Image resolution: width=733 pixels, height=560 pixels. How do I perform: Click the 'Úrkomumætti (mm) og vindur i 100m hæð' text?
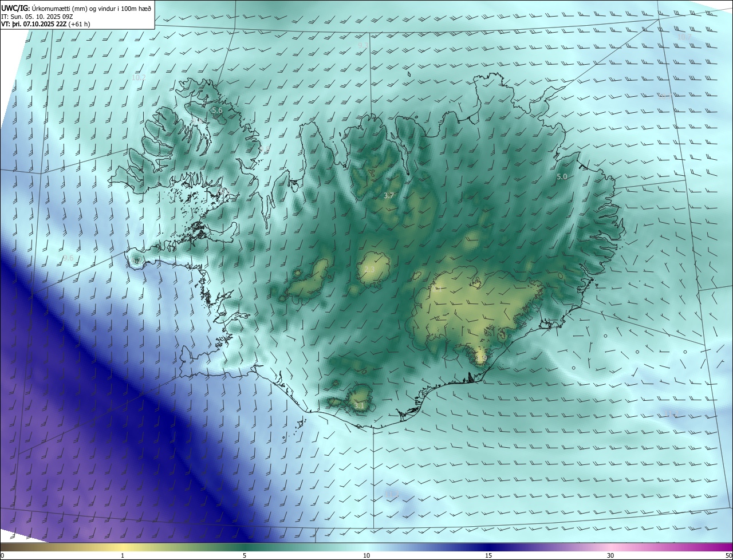coord(91,8)
